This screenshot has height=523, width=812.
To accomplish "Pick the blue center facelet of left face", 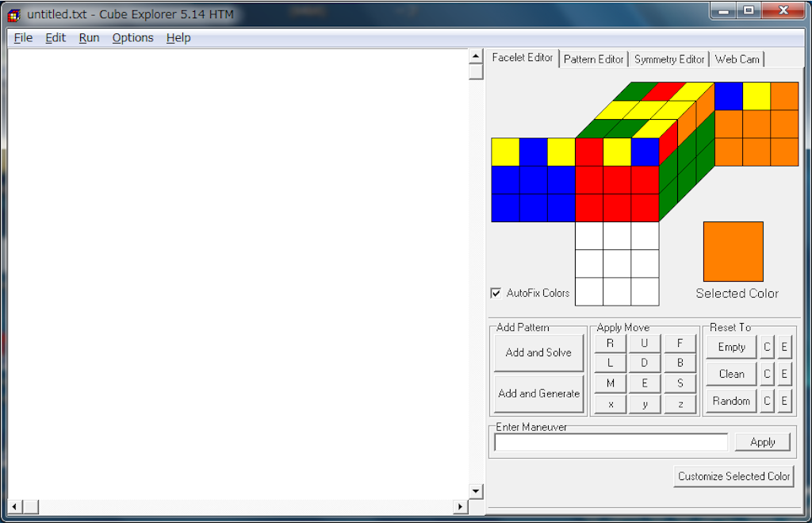I will coord(533,180).
